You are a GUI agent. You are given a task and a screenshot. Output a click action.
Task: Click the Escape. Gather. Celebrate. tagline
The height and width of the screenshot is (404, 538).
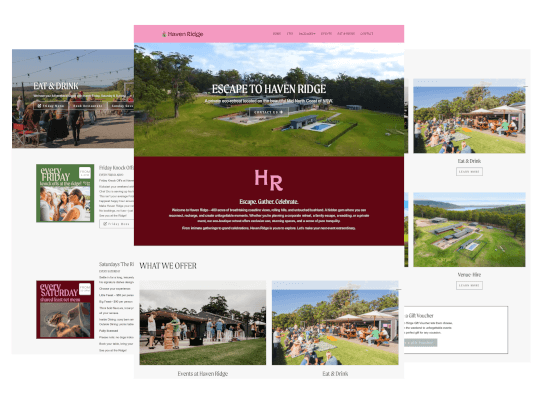269,201
